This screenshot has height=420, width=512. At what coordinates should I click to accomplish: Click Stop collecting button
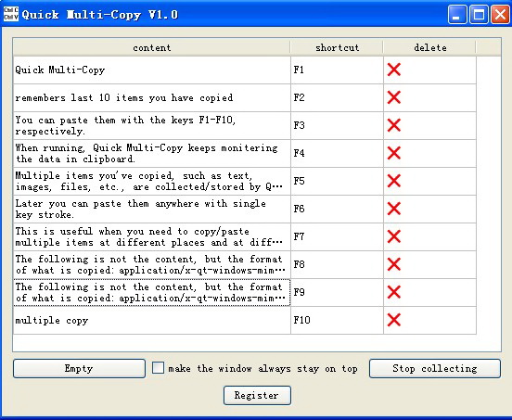(x=435, y=368)
